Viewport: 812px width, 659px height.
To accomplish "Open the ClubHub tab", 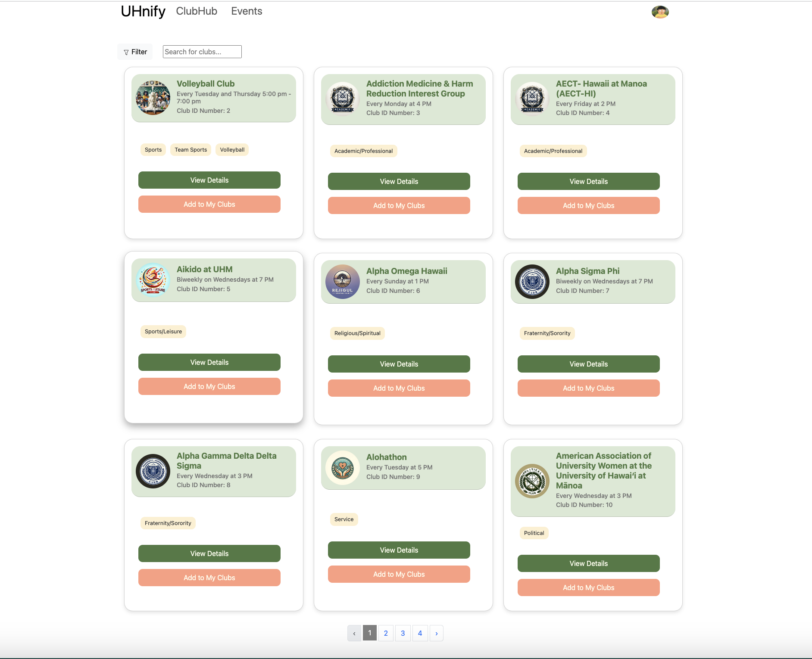I will 196,11.
